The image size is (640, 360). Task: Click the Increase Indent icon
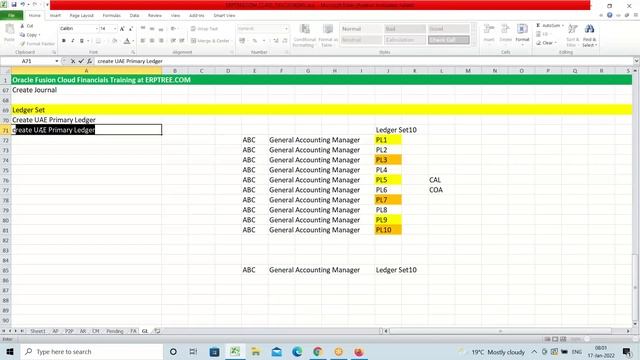tap(182, 41)
